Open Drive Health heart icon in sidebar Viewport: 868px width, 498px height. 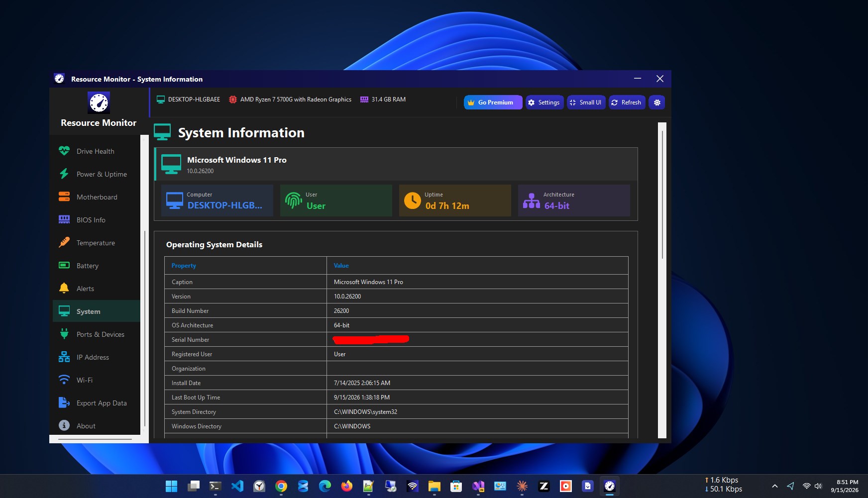pos(64,151)
